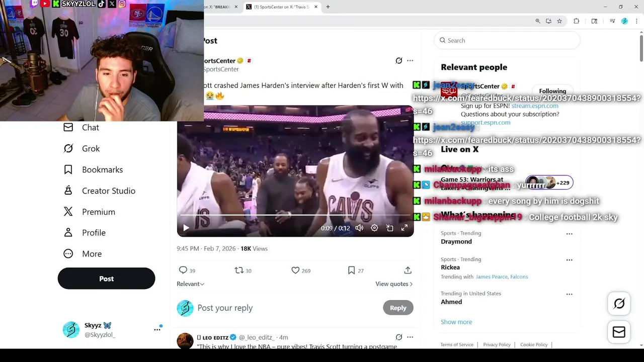The height and width of the screenshot is (362, 644).
Task: Open more options for Ahmed trend
Action: click(569, 294)
